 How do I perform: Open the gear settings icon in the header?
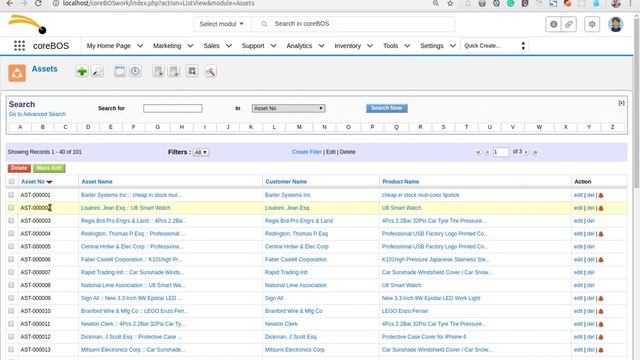click(x=592, y=24)
